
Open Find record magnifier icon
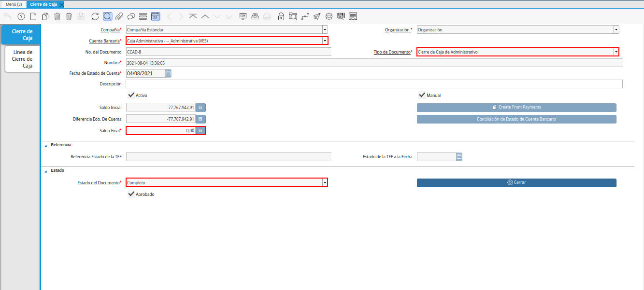point(107,16)
